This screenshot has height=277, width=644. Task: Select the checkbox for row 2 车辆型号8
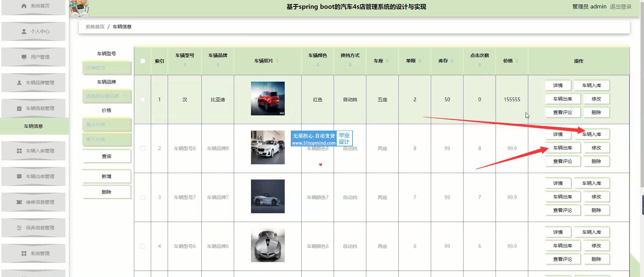[x=143, y=148]
